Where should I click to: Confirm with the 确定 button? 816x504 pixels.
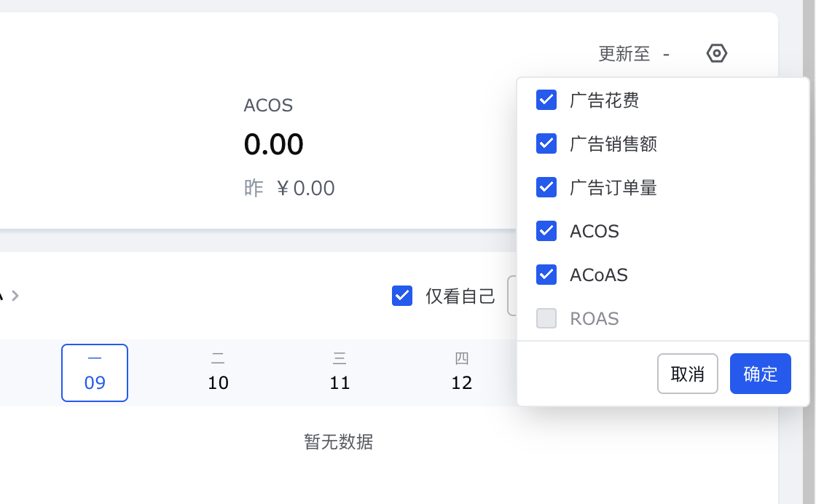click(760, 374)
